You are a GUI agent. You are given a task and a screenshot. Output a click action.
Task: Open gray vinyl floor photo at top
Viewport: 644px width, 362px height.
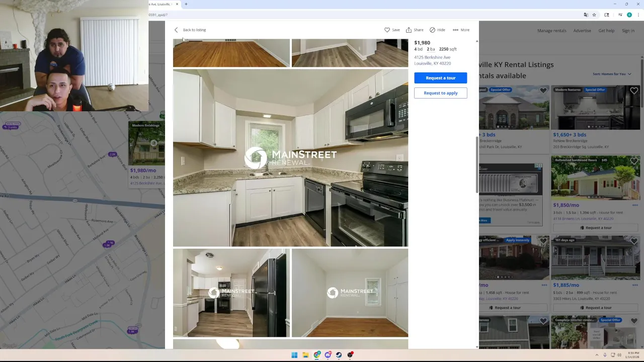coord(350,53)
